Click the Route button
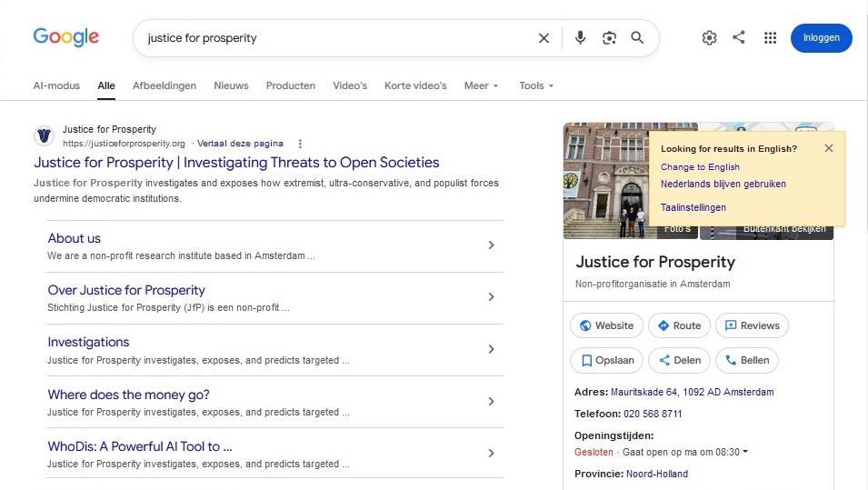The width and height of the screenshot is (868, 490). pos(679,325)
